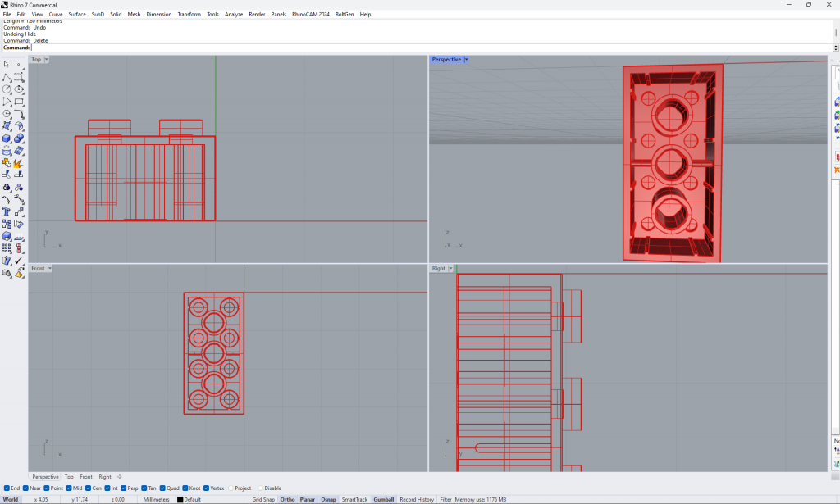
Task: Click the black Default layer swatch
Action: click(x=180, y=499)
